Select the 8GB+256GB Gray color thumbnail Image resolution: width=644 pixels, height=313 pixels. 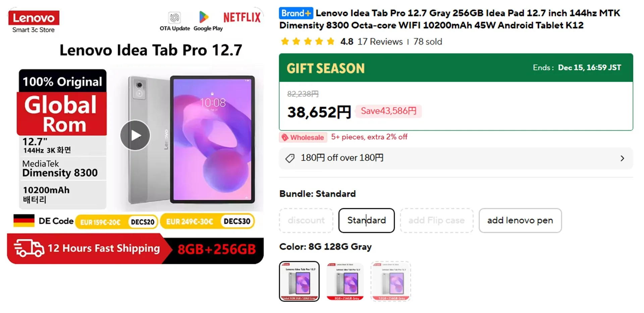point(345,281)
